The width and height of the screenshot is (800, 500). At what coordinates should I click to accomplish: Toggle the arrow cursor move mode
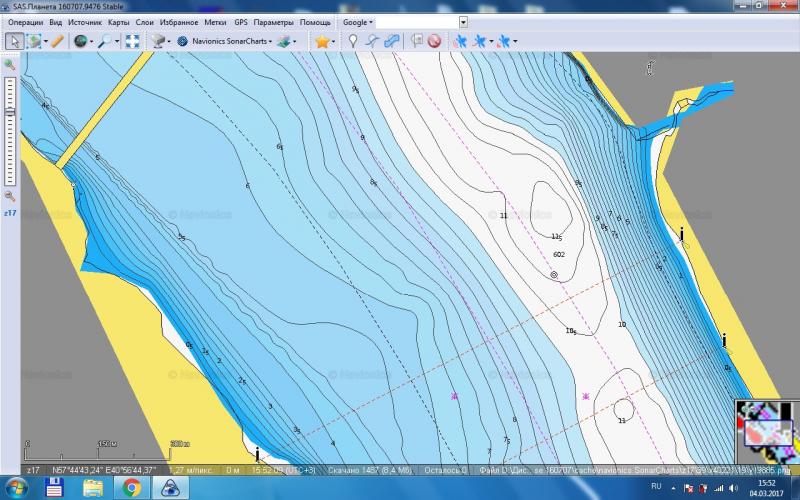tap(14, 42)
